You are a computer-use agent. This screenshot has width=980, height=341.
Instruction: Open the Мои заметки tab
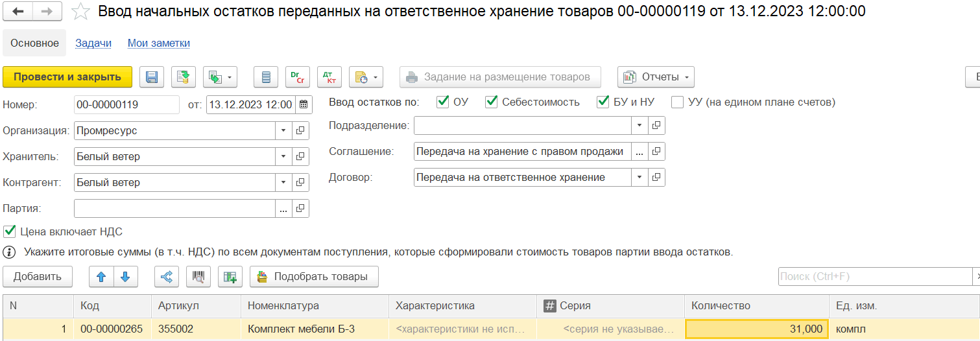[159, 43]
